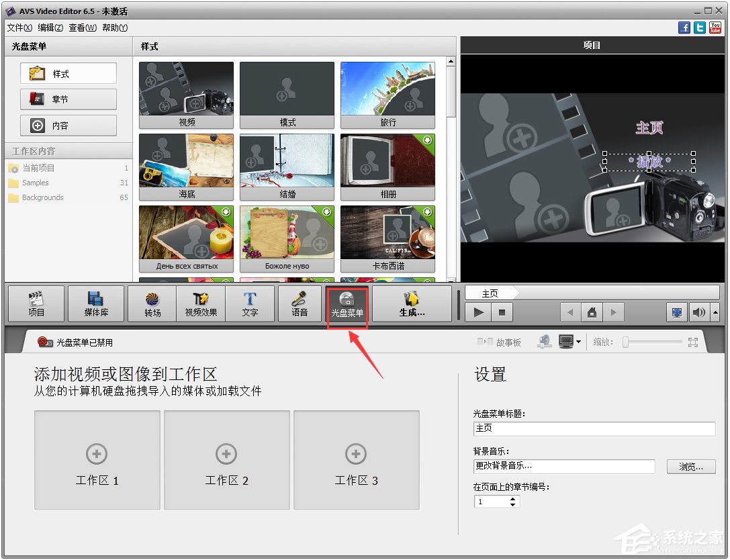Go to next menu page arrow
The width and height of the screenshot is (730, 560).
614,312
